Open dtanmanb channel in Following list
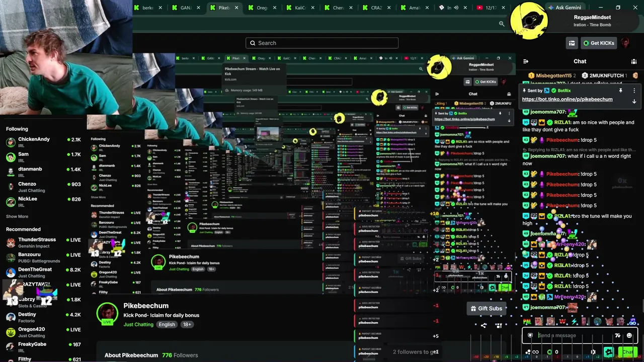 pyautogui.click(x=43, y=172)
